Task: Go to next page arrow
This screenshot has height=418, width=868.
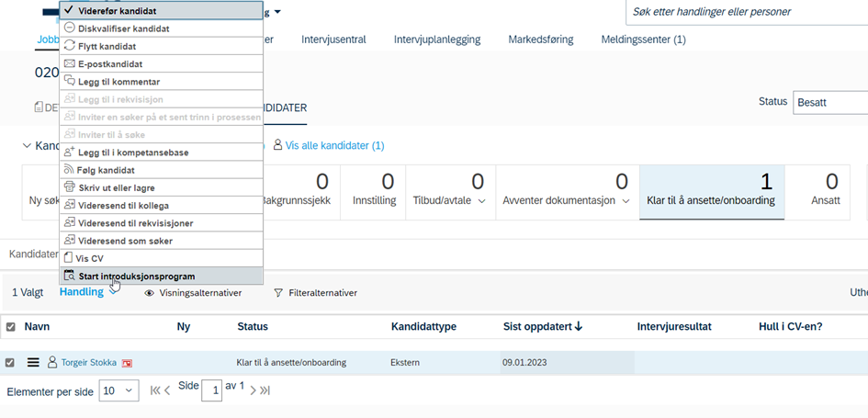Action: tap(253, 390)
